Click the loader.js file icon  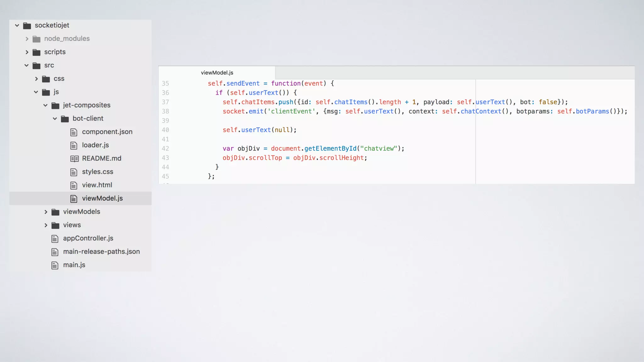(74, 145)
